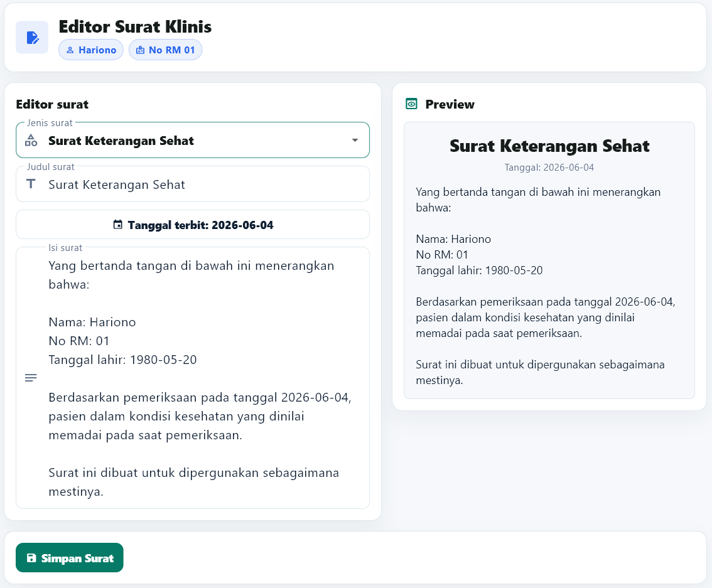Click preview line Tanggal lahir: 1980-05-20
The width and height of the screenshot is (712, 588).
click(479, 270)
